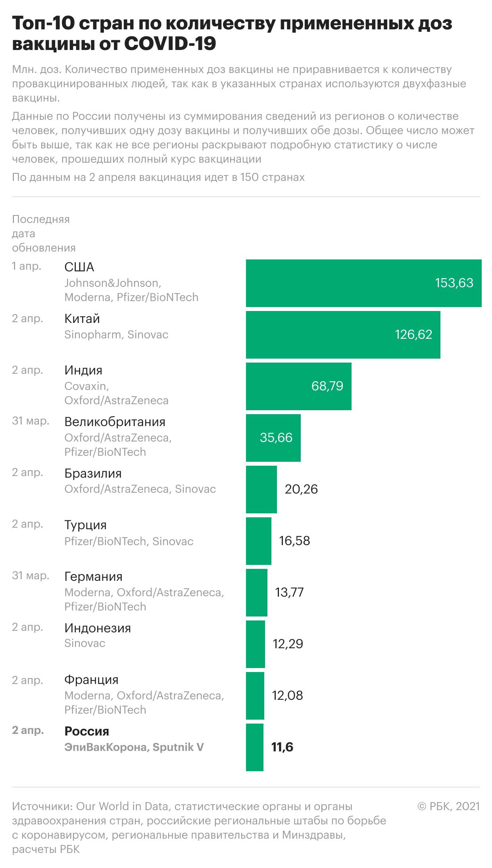Select the Sinopharm, Sinovac vaccine label
Screen dimensions: 492x868
coord(117,335)
